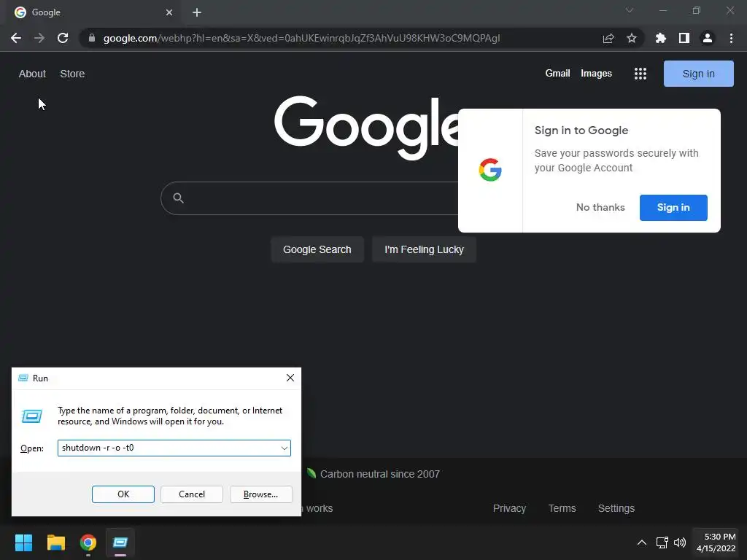Show hidden system tray icons

(642, 542)
